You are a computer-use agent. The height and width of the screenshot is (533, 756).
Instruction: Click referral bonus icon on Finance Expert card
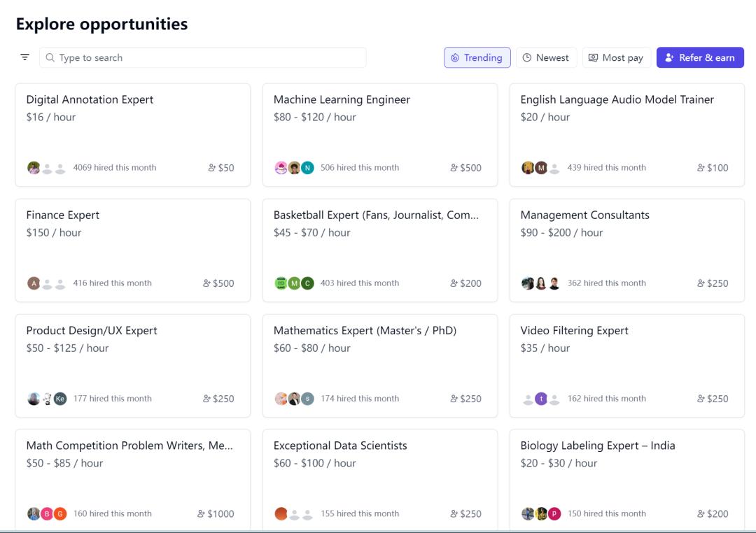click(x=206, y=283)
